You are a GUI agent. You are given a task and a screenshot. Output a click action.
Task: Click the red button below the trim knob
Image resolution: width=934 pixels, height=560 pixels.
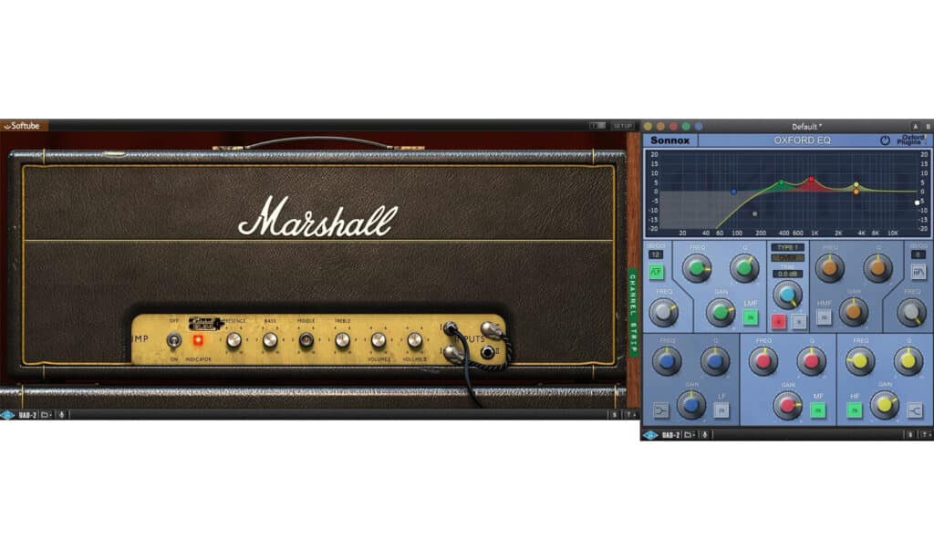pyautogui.click(x=779, y=322)
